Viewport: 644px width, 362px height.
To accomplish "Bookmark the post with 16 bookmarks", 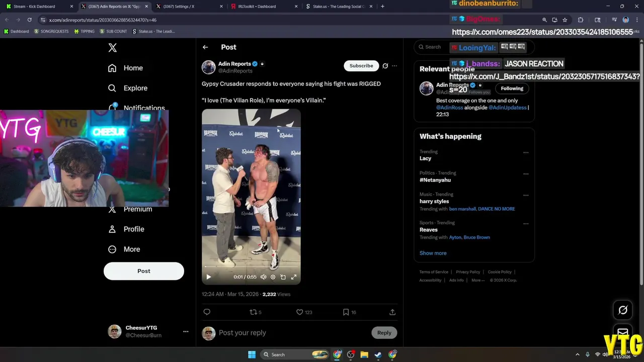I will (x=349, y=312).
